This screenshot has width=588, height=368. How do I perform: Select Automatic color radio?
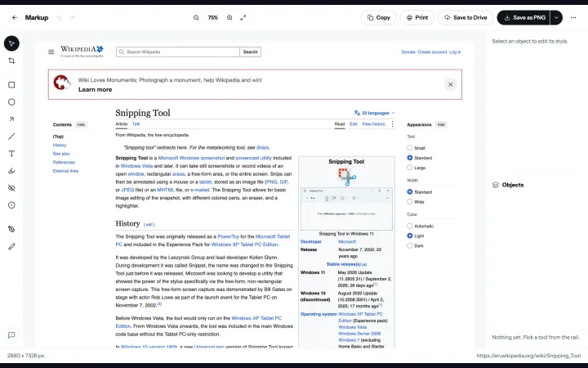click(410, 226)
